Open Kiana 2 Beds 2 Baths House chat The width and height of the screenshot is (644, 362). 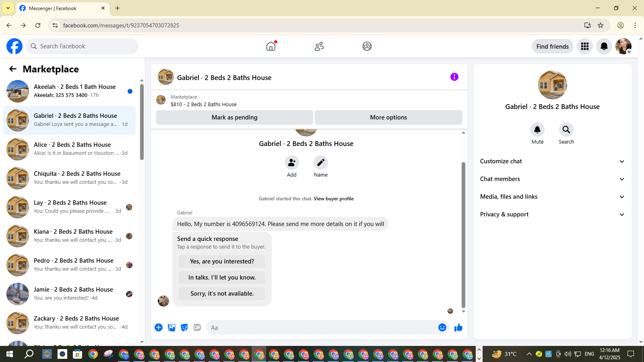(x=69, y=236)
